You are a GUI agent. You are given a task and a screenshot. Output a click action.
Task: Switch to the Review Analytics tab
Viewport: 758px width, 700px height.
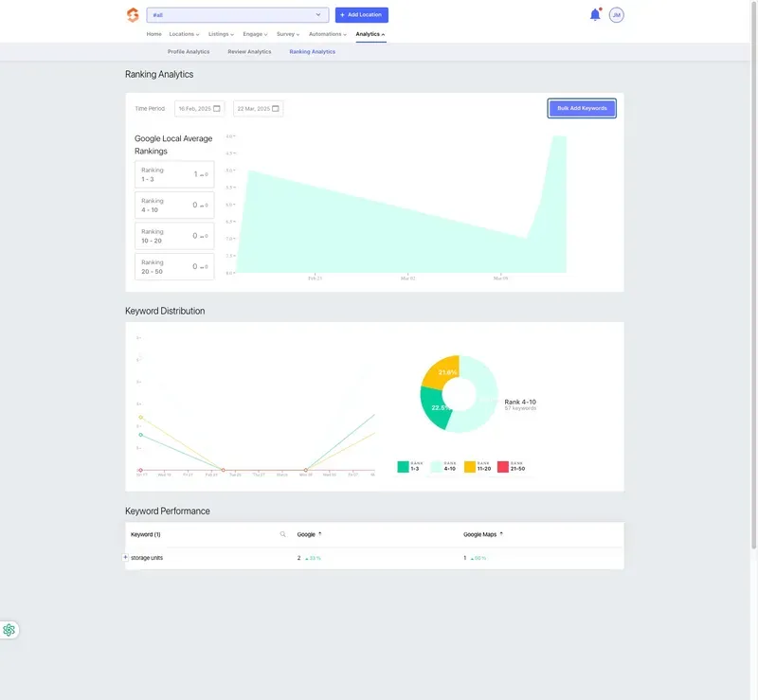[249, 52]
